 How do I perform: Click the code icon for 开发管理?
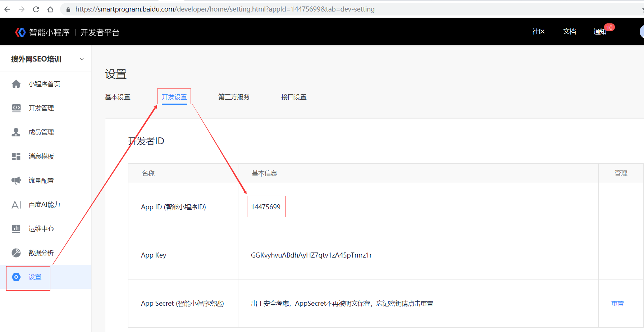pyautogui.click(x=16, y=108)
